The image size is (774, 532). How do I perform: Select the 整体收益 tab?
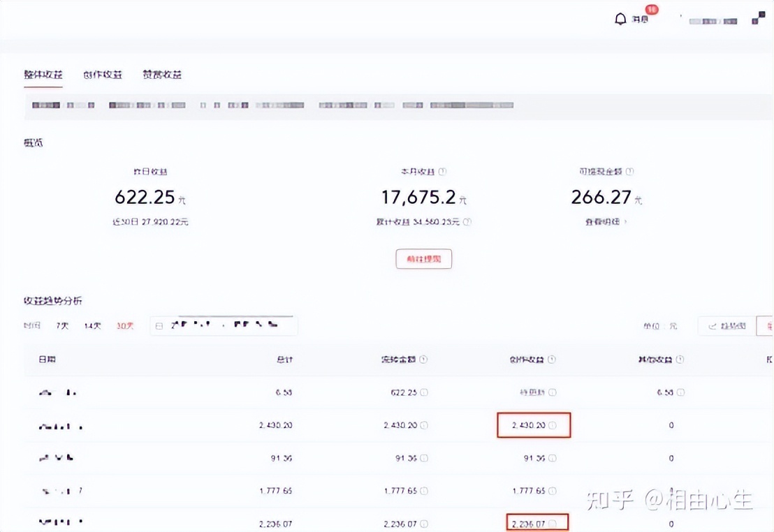coord(43,74)
